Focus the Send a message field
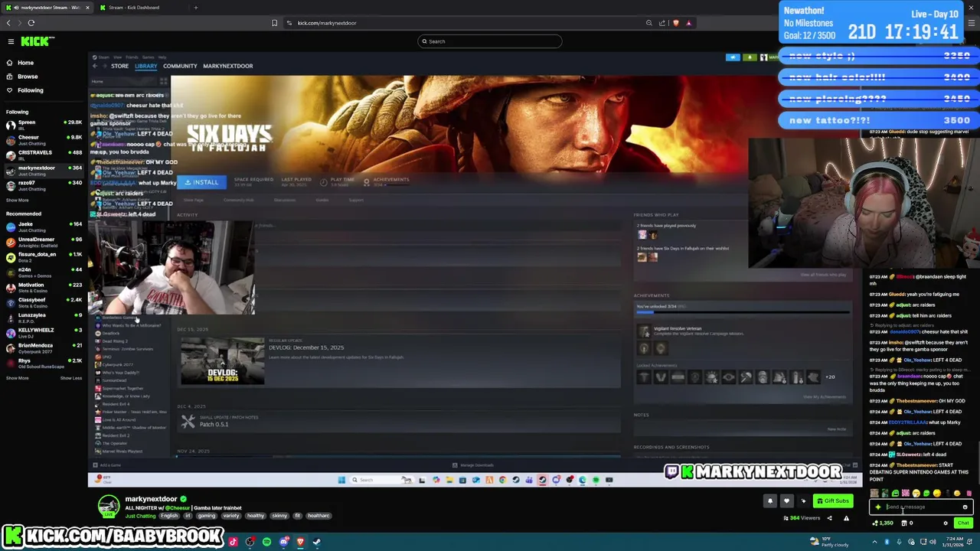Viewport: 980px width, 551px height. click(921, 507)
